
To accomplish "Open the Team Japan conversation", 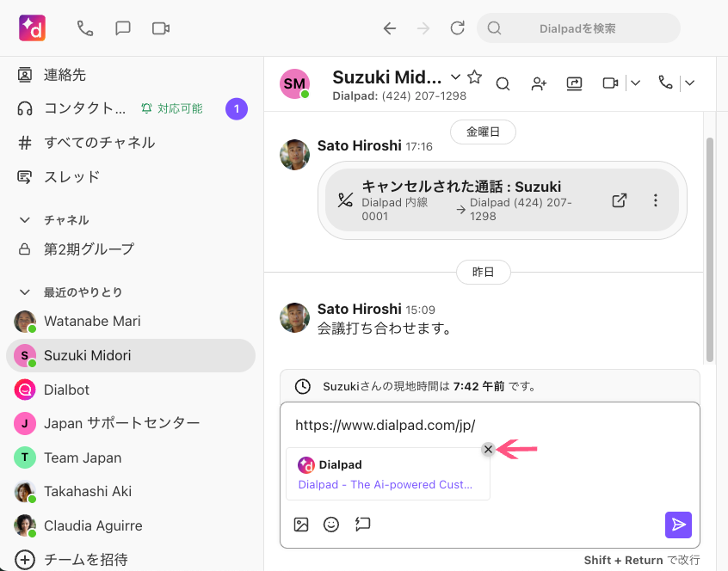I will [83, 457].
